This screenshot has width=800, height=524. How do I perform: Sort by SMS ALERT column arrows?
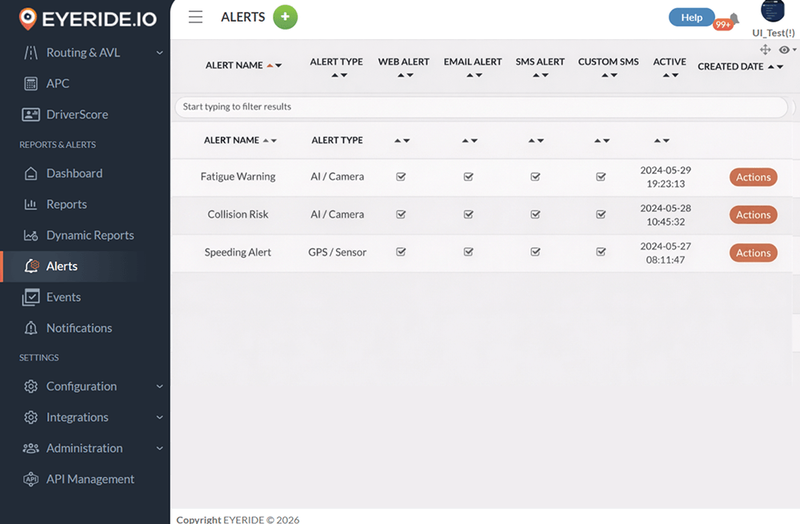(540, 76)
